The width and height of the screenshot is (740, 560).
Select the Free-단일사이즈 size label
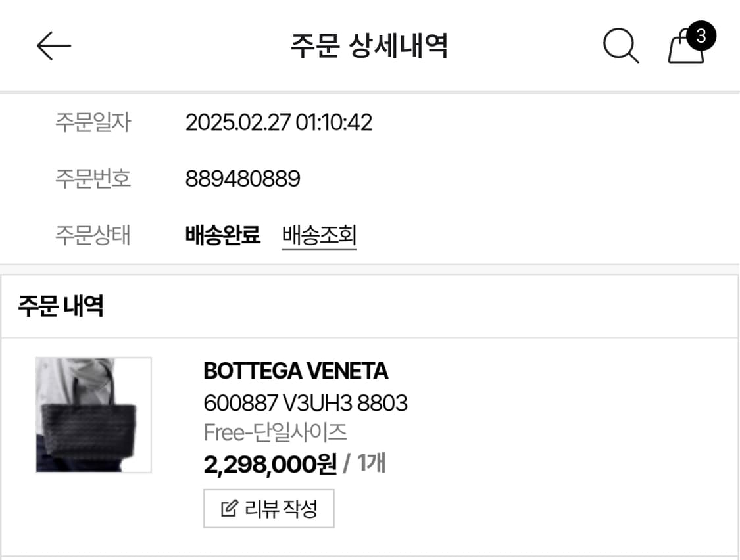(x=276, y=432)
